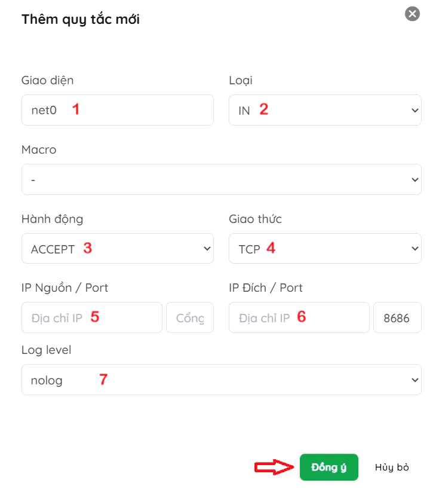This screenshot has height=504, width=442.
Task: Click the Giao thức label text
Action: point(255,219)
